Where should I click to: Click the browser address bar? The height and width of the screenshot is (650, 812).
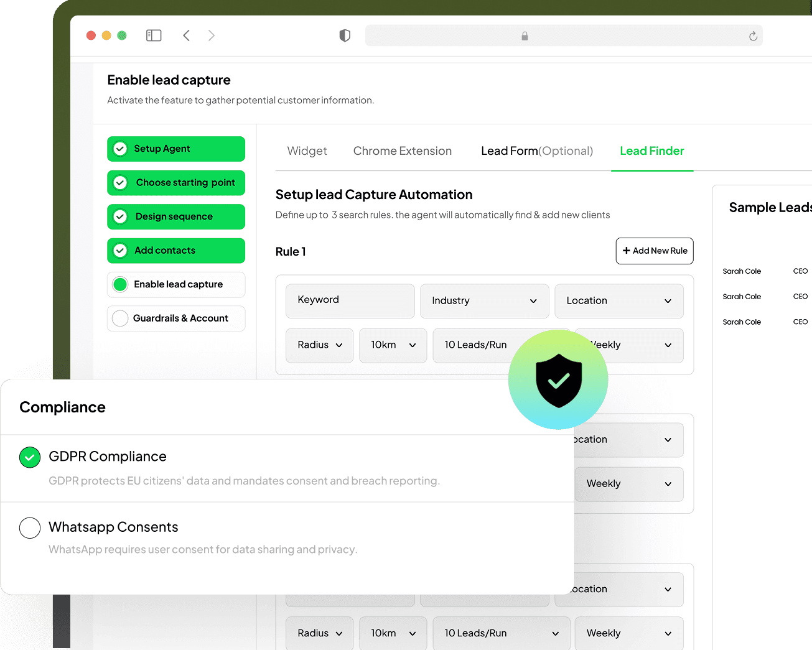[564, 35]
